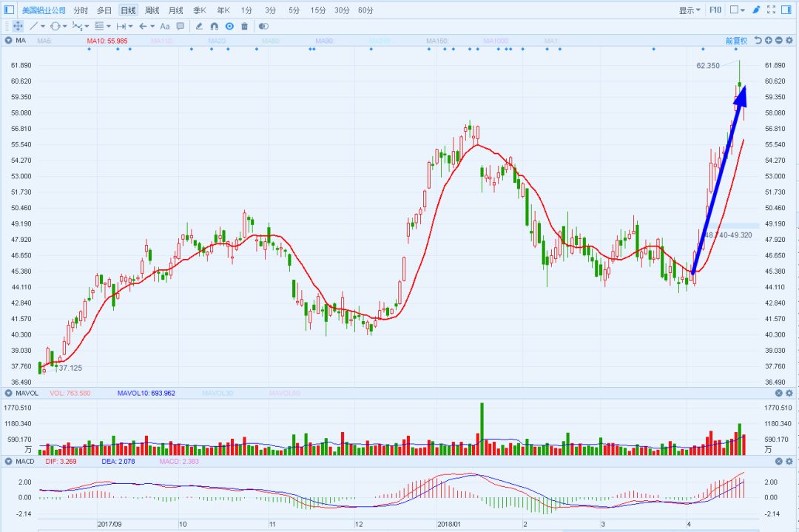This screenshot has height=532, width=799.
Task: Click the 62.350 high price label
Action: (x=708, y=66)
